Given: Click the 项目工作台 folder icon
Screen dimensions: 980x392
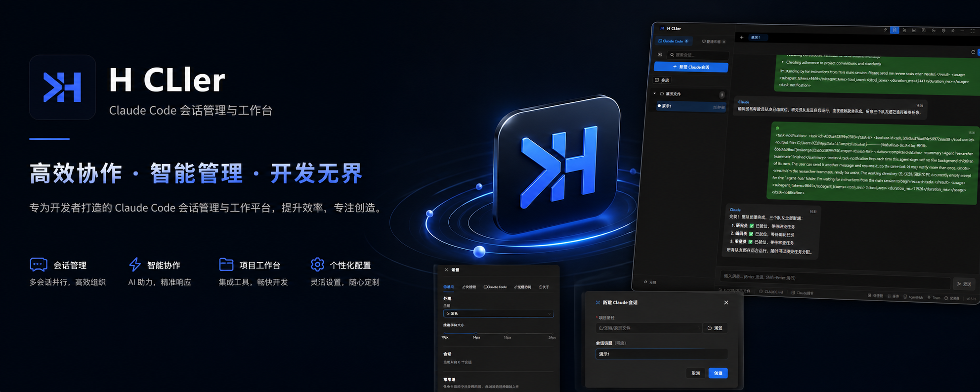Looking at the screenshot, I should click(226, 264).
